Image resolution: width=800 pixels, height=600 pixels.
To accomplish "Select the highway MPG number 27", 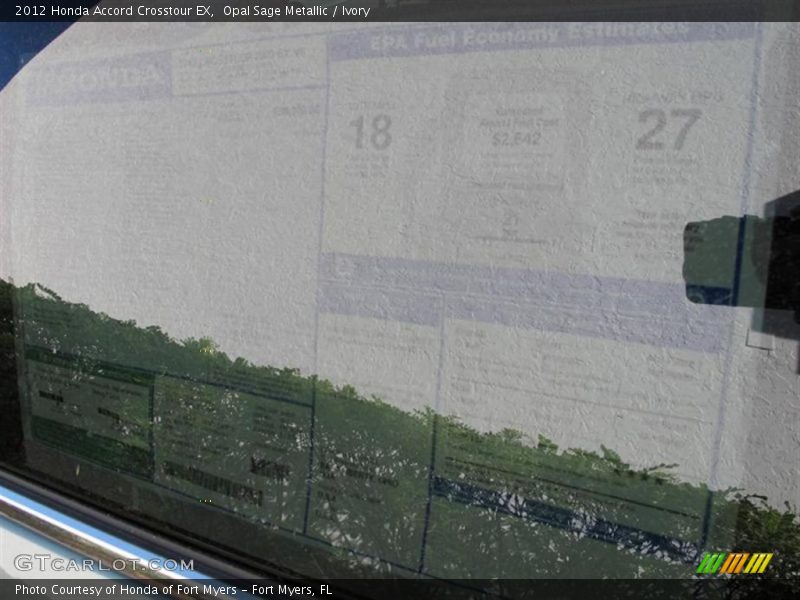I will 668,130.
